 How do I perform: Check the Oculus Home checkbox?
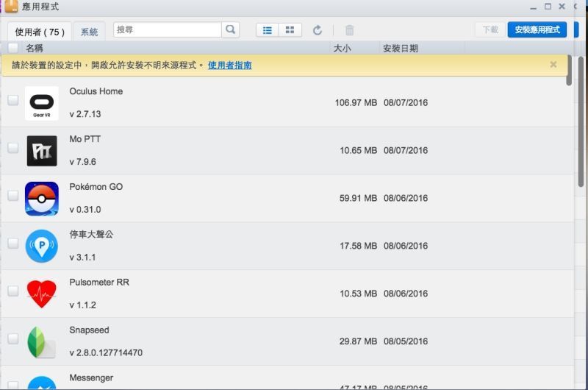click(x=13, y=100)
